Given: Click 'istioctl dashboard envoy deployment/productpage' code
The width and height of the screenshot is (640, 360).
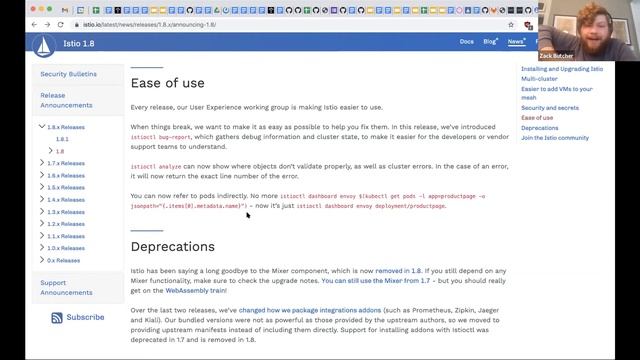Looking at the screenshot, I should pyautogui.click(x=371, y=206).
